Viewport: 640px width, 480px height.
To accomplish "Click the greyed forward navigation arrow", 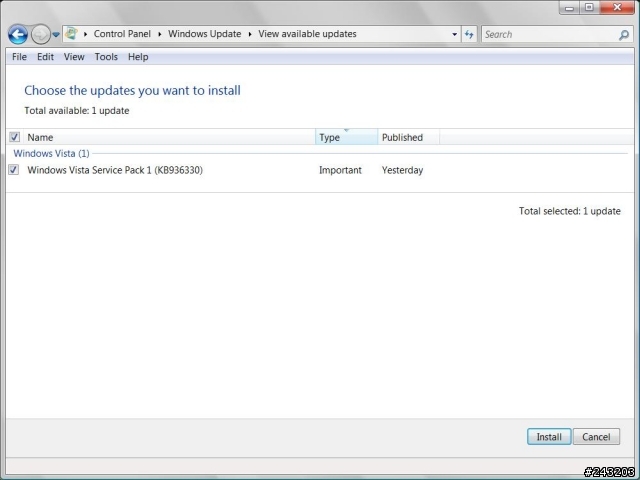I will [x=40, y=34].
